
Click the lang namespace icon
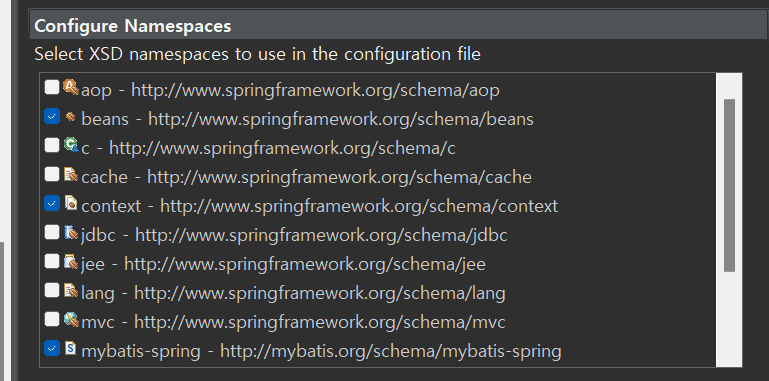click(71, 290)
